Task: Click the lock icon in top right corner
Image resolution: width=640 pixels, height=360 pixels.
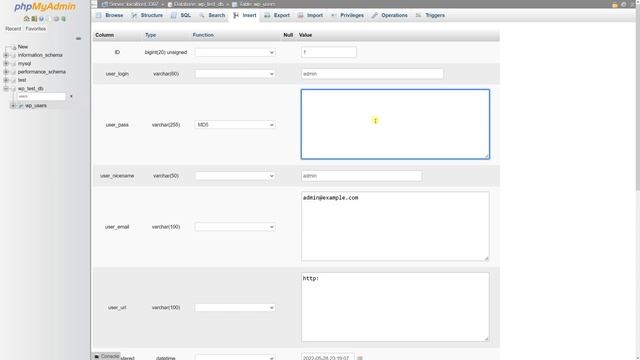Action: pyautogui.click(x=615, y=4)
